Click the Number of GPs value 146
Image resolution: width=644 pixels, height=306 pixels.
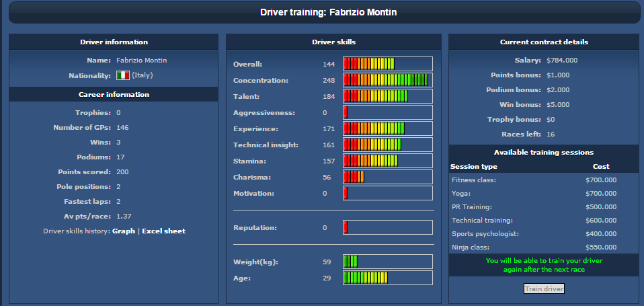click(x=122, y=128)
